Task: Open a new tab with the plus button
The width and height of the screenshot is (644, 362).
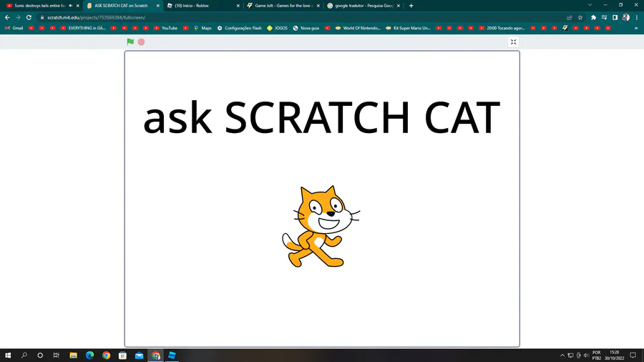Action: click(411, 6)
